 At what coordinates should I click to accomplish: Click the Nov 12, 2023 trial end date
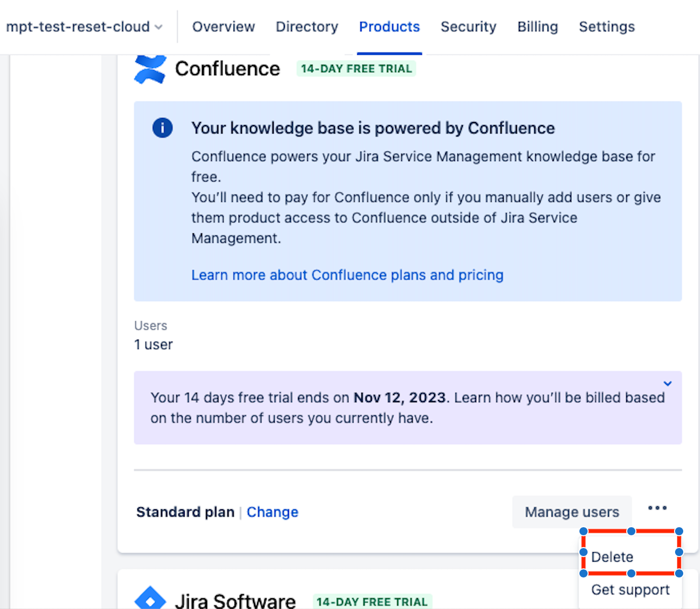400,398
